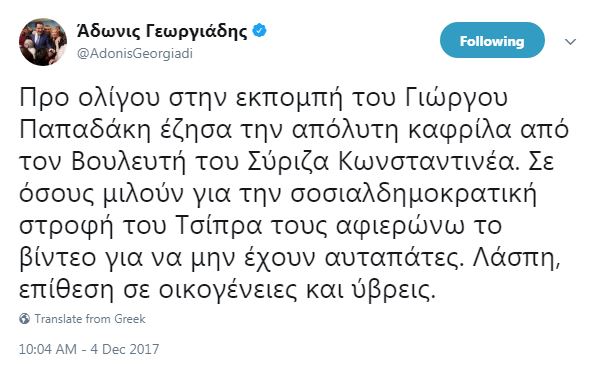
Task: Click the word Γιώργου in the tweet
Action: click(457, 99)
